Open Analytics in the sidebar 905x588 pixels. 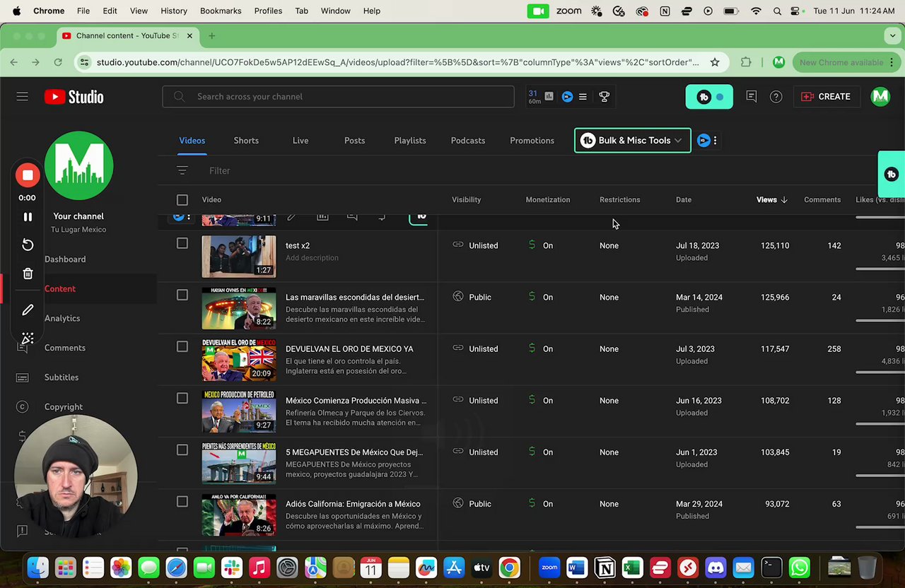point(62,318)
